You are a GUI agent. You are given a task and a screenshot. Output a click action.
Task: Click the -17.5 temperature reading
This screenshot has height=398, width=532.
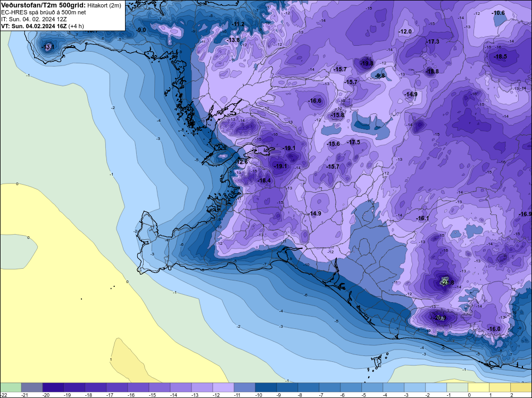click(x=354, y=142)
